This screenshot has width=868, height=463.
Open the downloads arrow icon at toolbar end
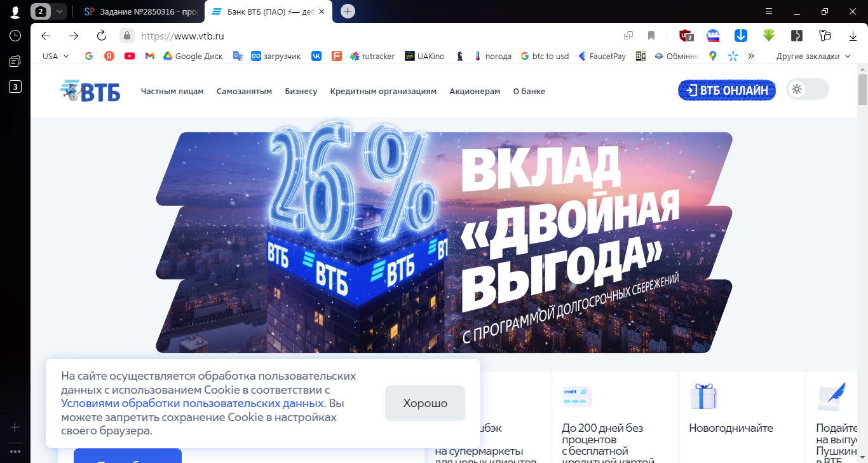(x=853, y=36)
